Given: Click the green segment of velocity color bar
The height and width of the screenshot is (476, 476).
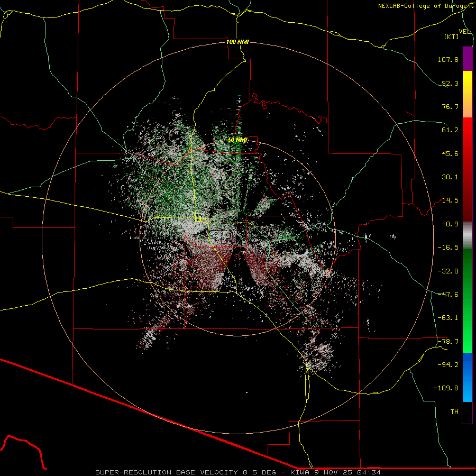Looking at the screenshot, I should point(467,300).
